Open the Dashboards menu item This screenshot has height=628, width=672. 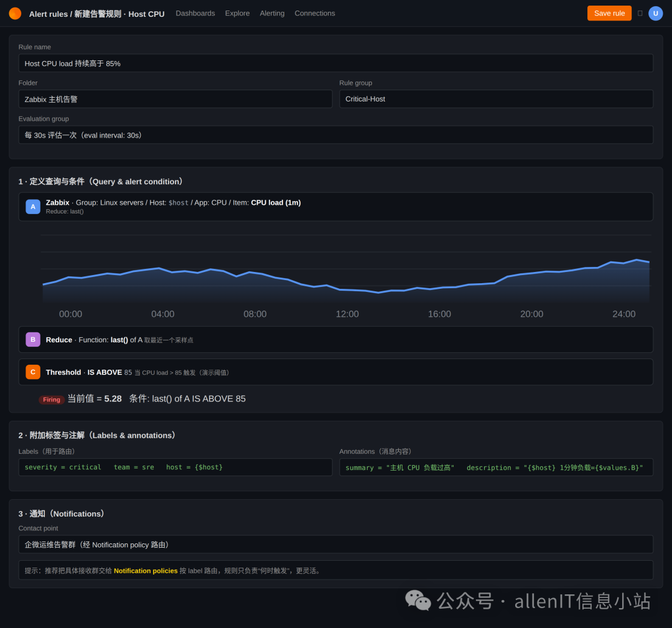pos(195,13)
